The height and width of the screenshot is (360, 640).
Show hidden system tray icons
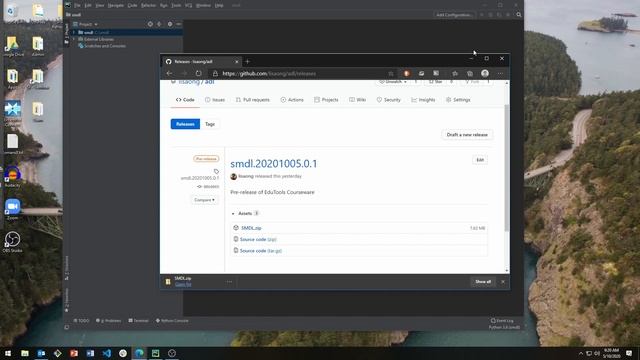click(580, 353)
